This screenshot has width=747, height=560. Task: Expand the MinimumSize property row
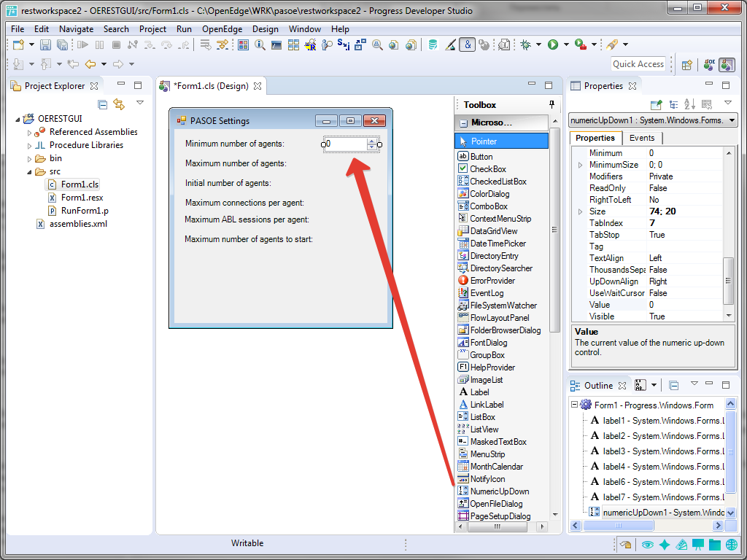(x=580, y=165)
